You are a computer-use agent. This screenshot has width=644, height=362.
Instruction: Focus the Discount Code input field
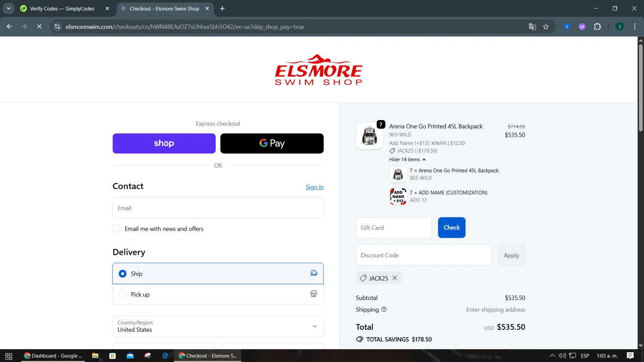point(424,255)
